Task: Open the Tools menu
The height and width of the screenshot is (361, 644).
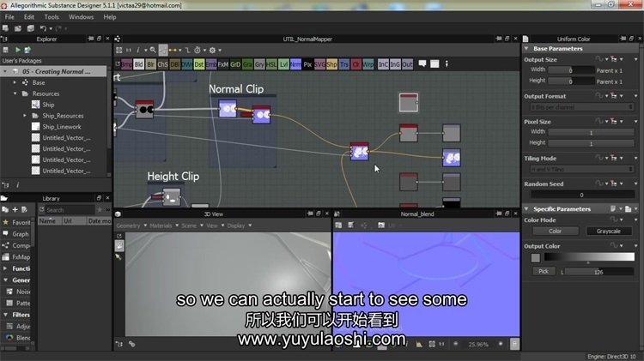Action: (52, 16)
